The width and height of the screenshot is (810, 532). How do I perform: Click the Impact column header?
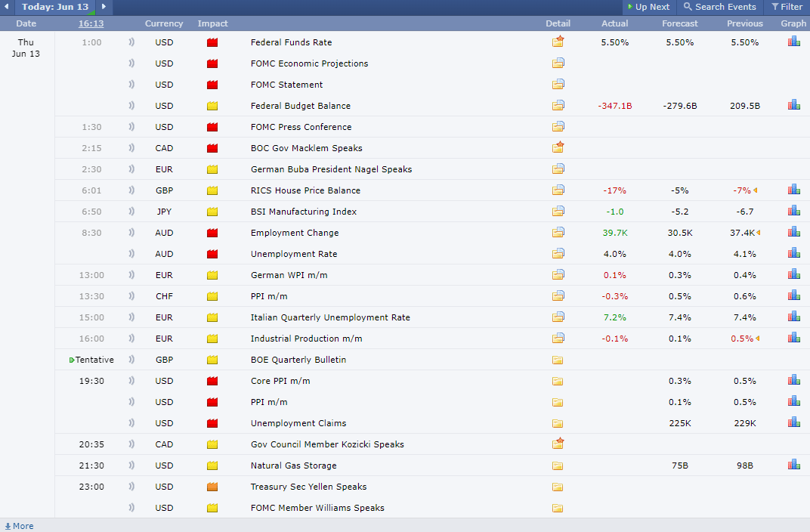tap(212, 23)
